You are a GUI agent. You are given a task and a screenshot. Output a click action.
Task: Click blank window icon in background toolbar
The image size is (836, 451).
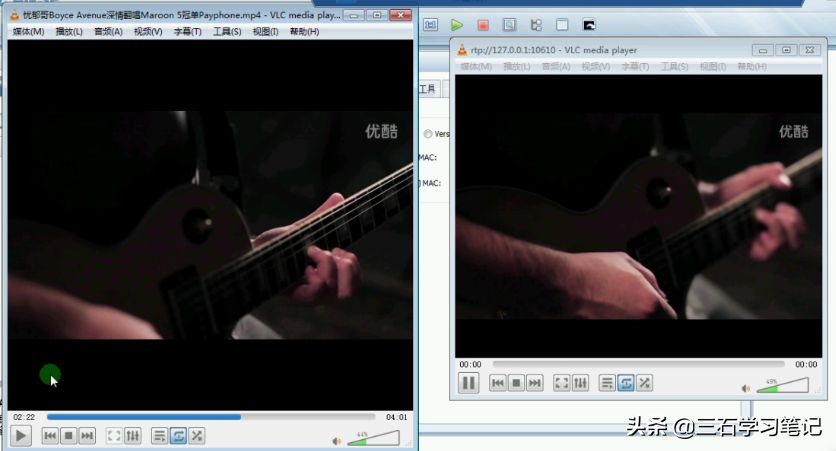click(x=562, y=25)
